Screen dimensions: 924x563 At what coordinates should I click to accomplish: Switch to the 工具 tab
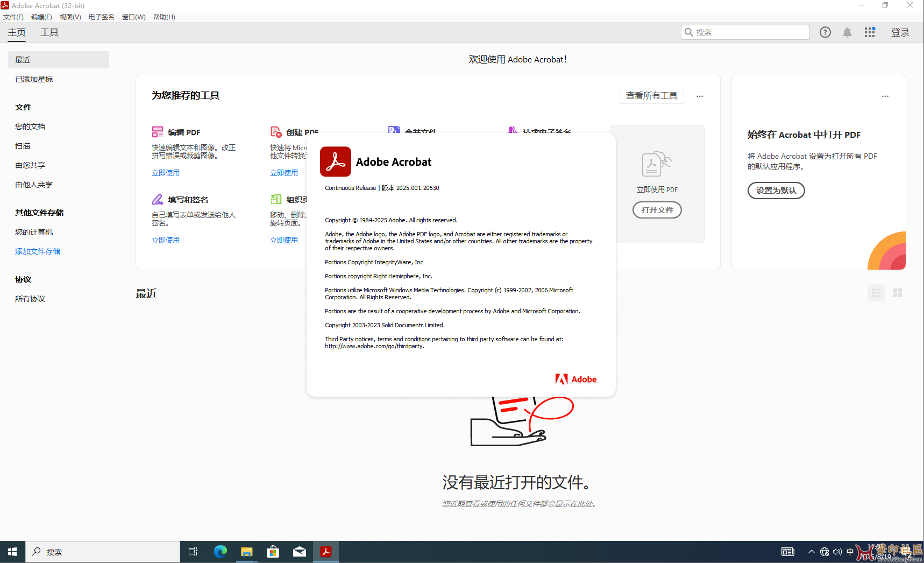pyautogui.click(x=49, y=32)
